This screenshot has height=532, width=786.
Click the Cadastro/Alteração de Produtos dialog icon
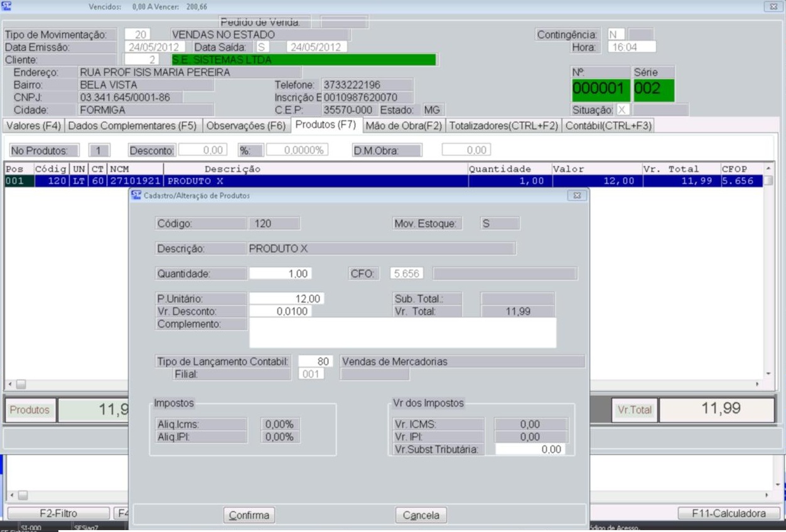pos(136,195)
